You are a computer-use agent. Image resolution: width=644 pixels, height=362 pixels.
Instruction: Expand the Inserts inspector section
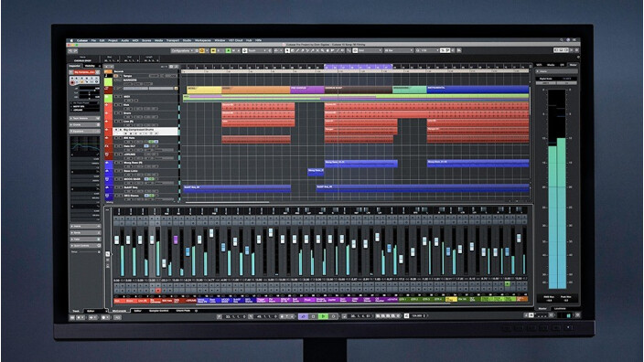(x=85, y=226)
